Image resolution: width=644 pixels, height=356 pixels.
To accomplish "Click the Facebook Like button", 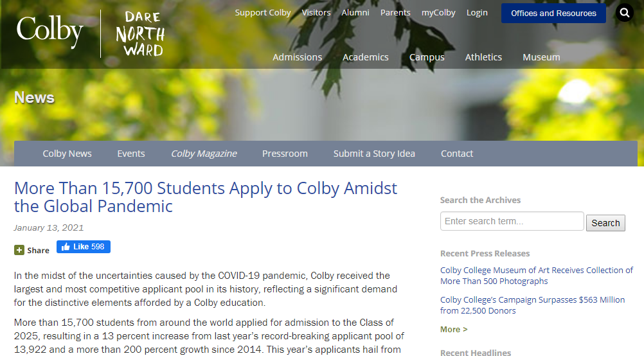I will click(x=84, y=247).
